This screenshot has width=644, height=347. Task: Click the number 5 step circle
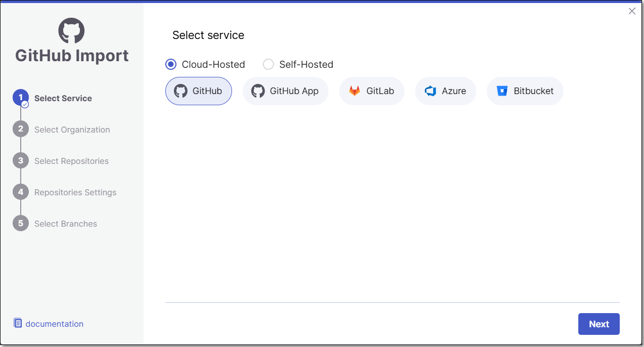[21, 223]
